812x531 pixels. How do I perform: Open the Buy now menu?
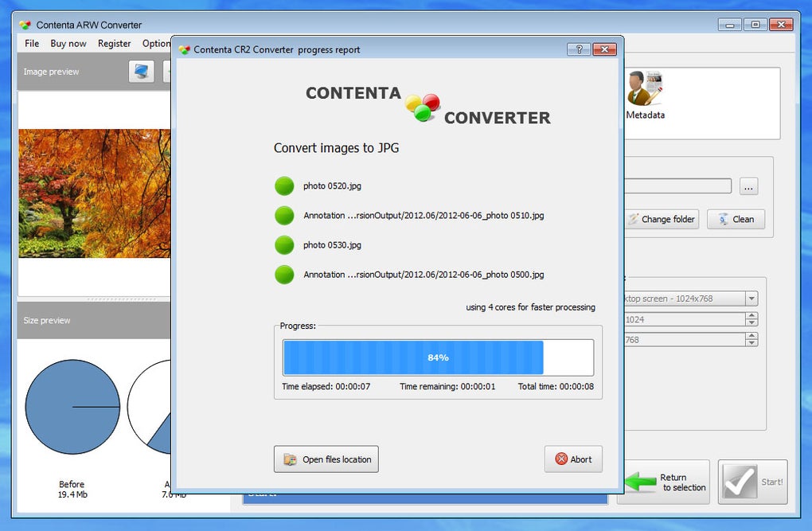(68, 44)
